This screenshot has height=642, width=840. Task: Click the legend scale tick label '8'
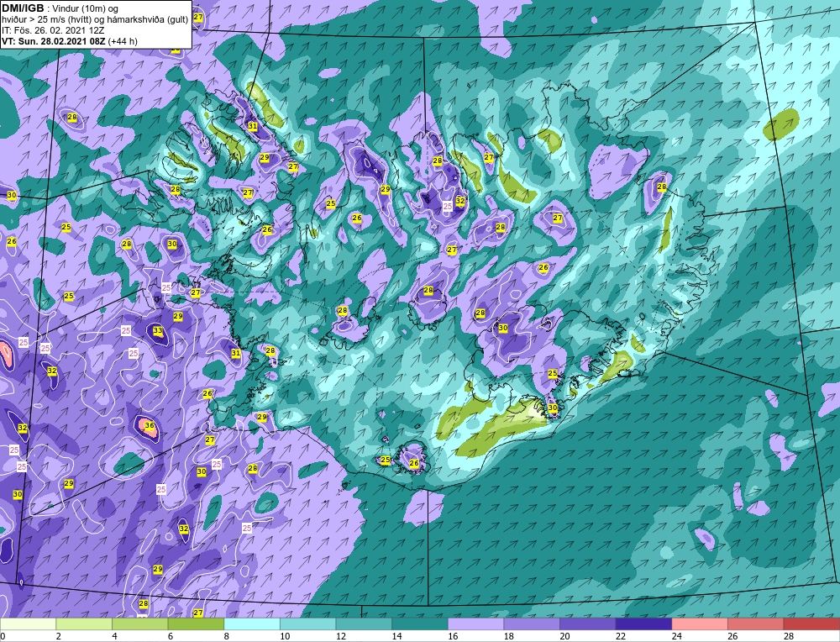pyautogui.click(x=227, y=636)
